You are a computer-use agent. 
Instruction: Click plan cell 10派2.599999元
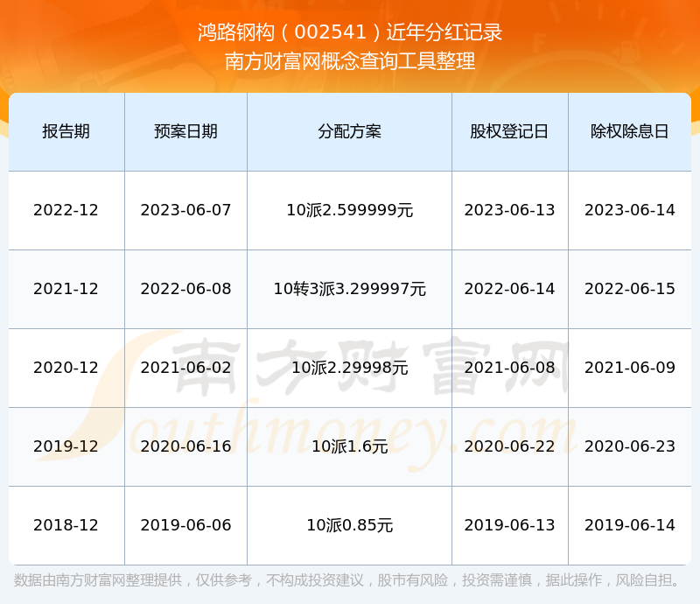point(349,210)
